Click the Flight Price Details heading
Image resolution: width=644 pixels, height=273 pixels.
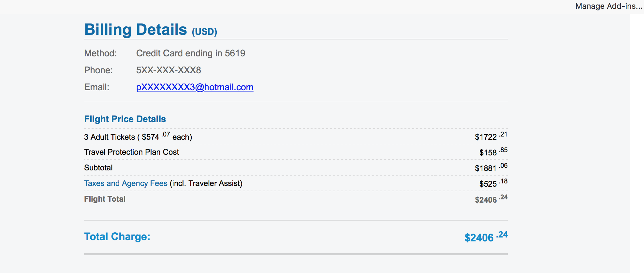(x=125, y=119)
